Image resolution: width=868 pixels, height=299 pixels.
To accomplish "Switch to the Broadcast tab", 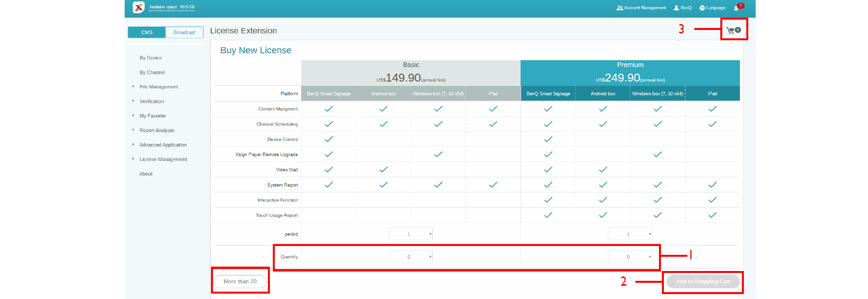I will (184, 32).
